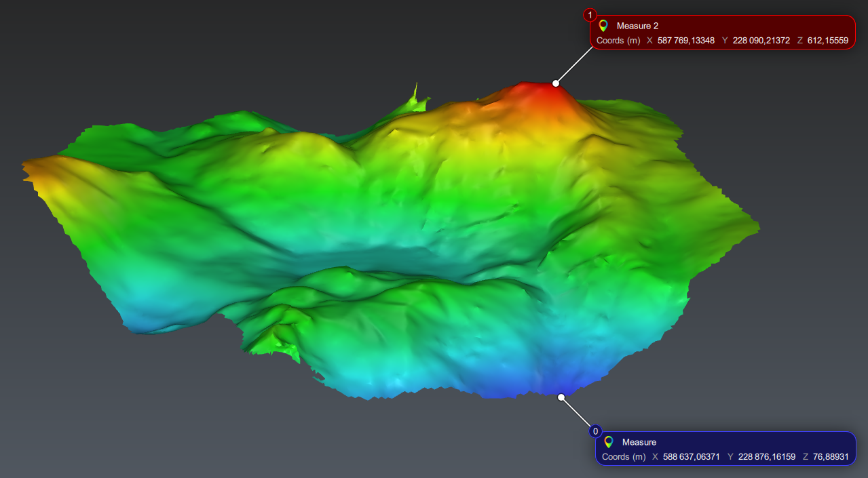
Task: Click Z value 76,88931
Action: (x=830, y=457)
